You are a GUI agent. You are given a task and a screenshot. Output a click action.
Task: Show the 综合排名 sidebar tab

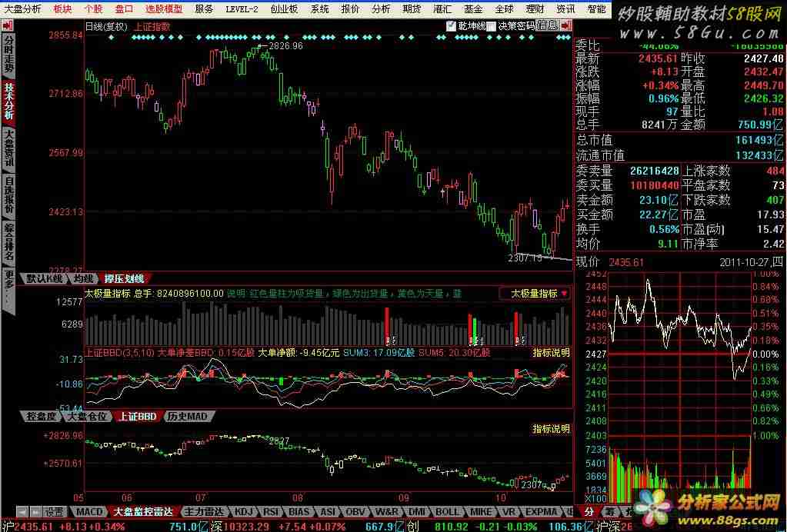click(x=8, y=241)
